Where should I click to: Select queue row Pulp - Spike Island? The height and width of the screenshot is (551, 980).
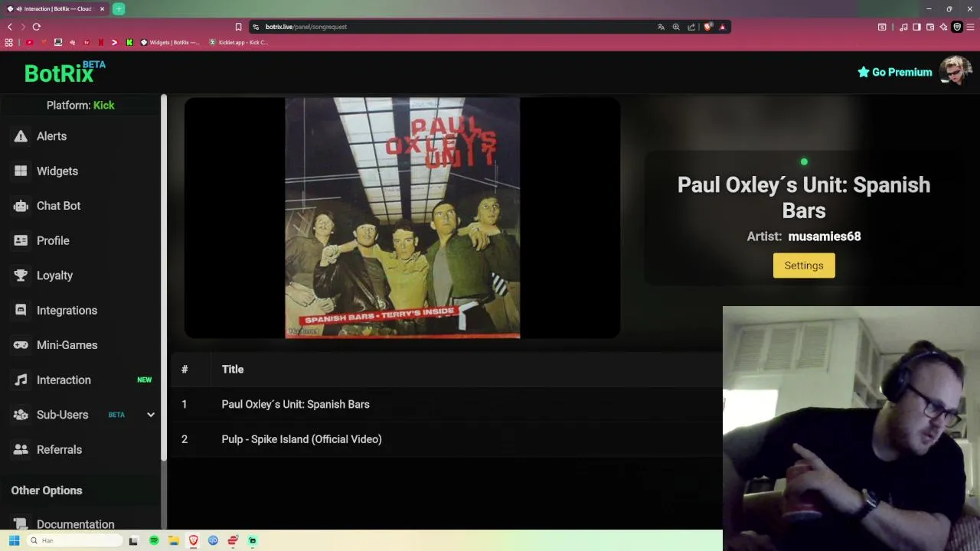pyautogui.click(x=446, y=439)
